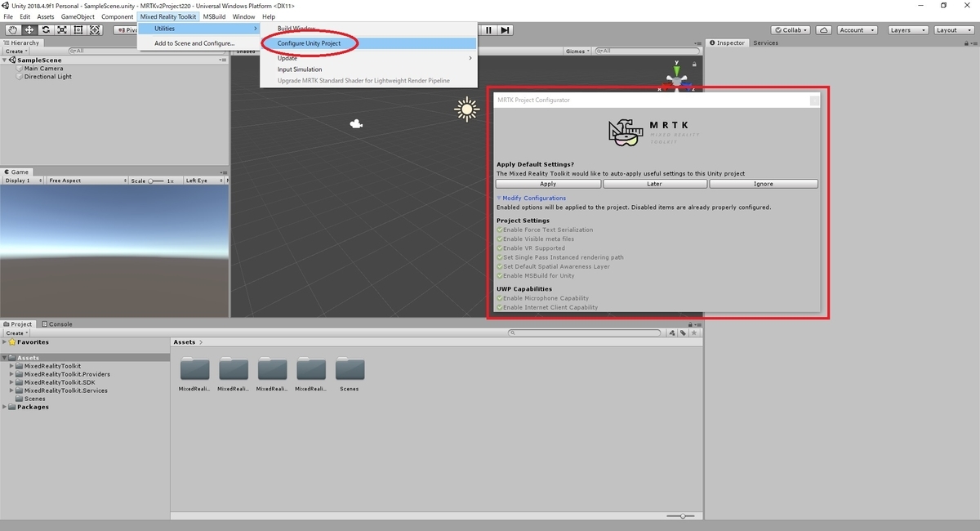Click the Main Camera icon in scene
Viewport: 980px width, 531px height.
pos(356,124)
